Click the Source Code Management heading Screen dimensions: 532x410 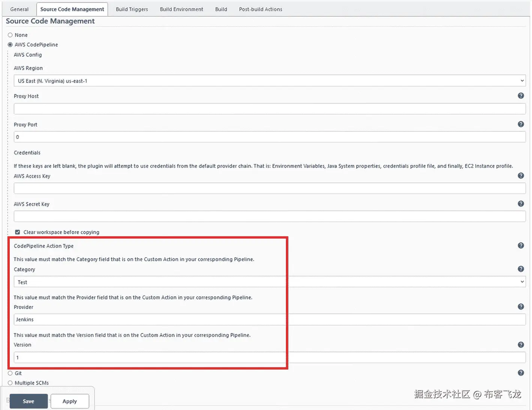tap(50, 21)
